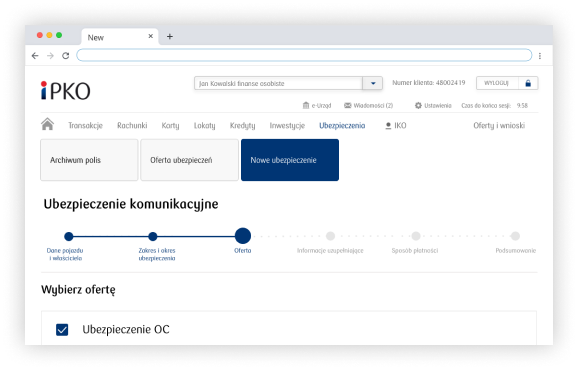This screenshot has width=578, height=370.
Task: Log out with the WYLOGUJ button
Action: [497, 83]
